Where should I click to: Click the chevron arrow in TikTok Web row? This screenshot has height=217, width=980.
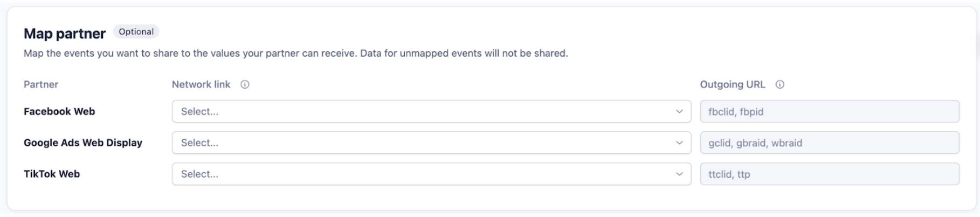pos(679,174)
